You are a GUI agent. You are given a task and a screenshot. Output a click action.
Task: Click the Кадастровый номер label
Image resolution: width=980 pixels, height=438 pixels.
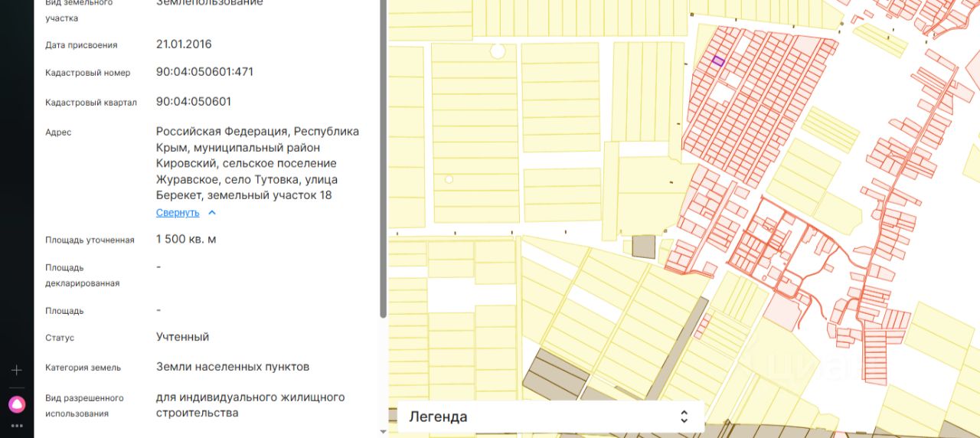coord(88,73)
